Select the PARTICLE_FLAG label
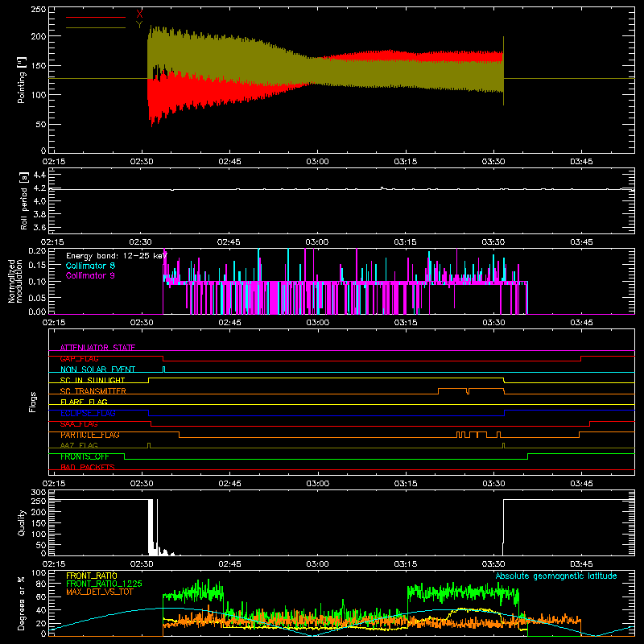Image resolution: width=644 pixels, height=644 pixels. pos(90,435)
